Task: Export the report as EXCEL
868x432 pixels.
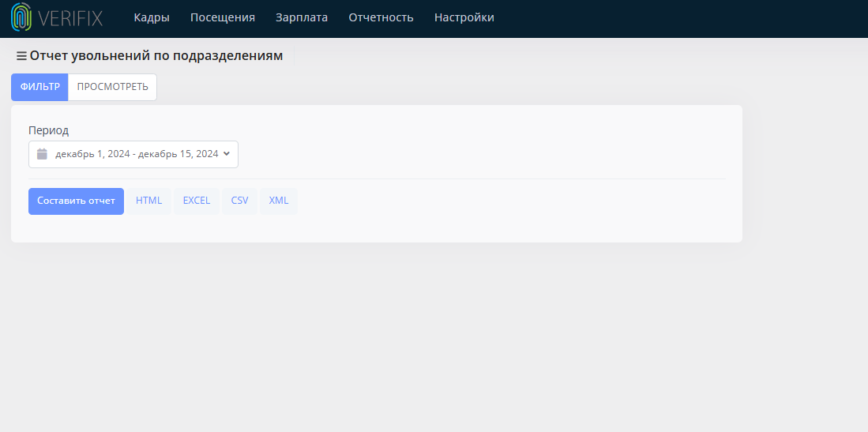Action: [197, 201]
